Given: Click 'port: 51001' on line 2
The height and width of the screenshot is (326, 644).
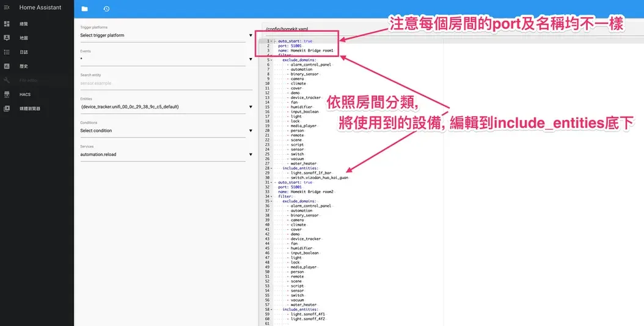Looking at the screenshot, I should (290, 46).
